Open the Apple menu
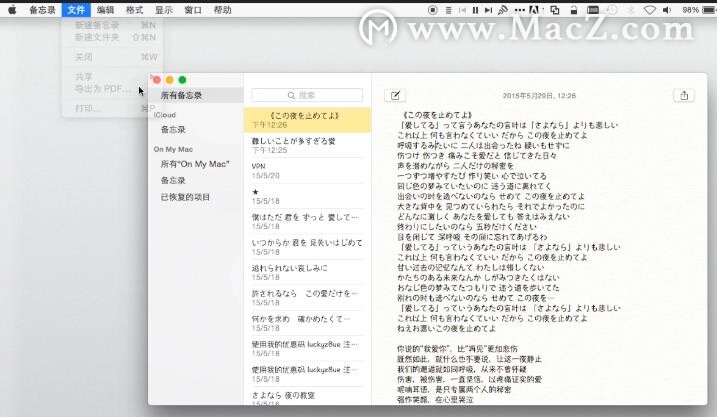717x417 pixels. point(12,10)
